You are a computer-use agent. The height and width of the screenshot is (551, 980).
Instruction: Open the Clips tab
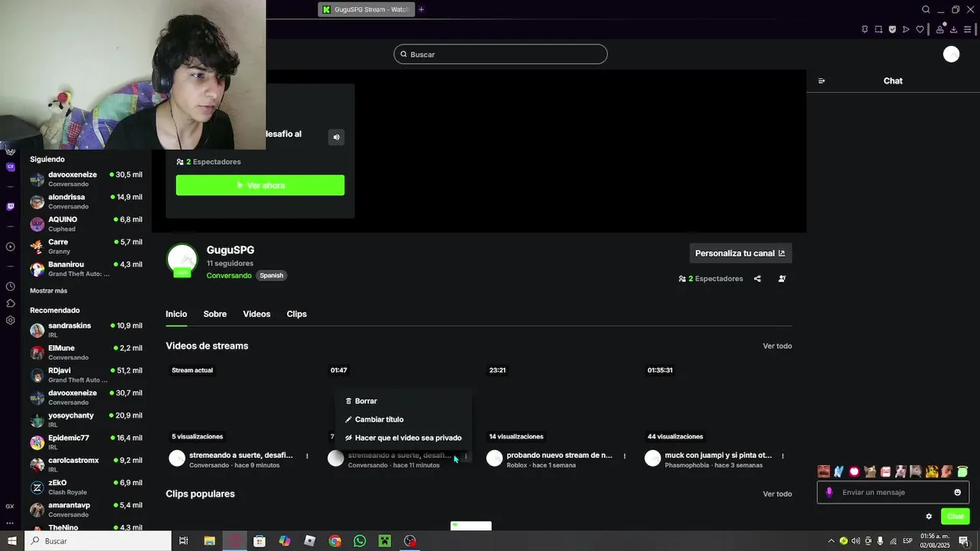click(x=296, y=314)
